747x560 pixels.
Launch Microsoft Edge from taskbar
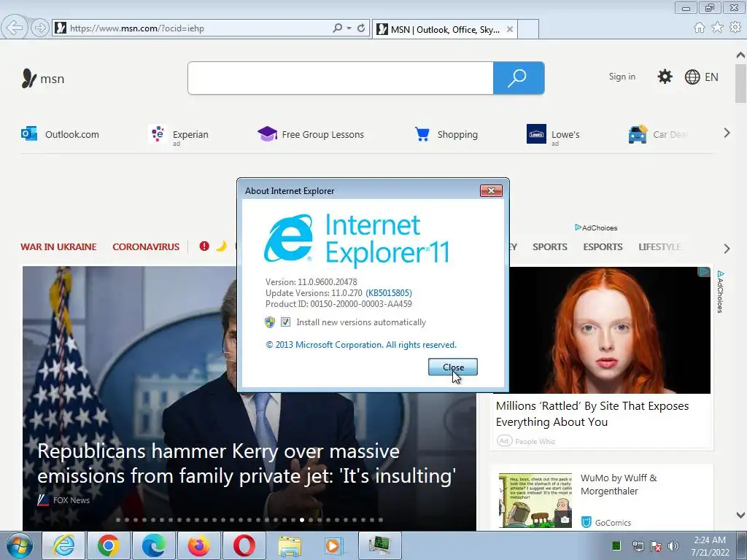coord(153,545)
